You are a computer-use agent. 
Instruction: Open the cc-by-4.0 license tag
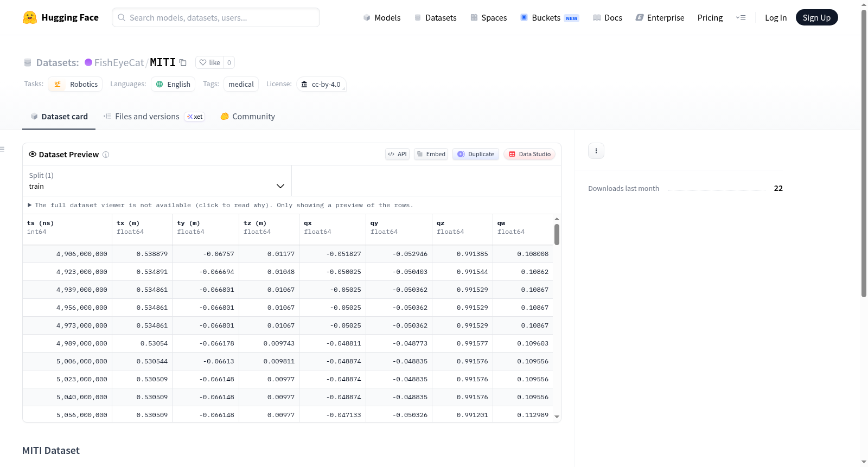(x=321, y=84)
